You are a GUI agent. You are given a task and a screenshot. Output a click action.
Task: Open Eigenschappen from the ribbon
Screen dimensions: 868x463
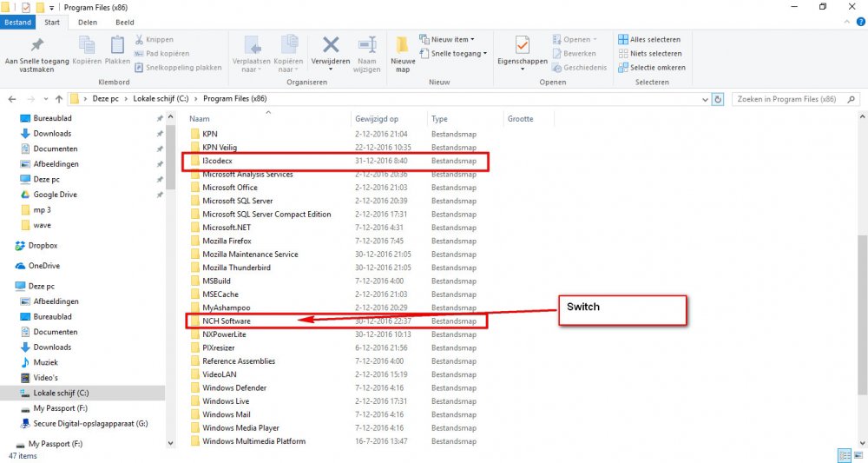tap(522, 47)
